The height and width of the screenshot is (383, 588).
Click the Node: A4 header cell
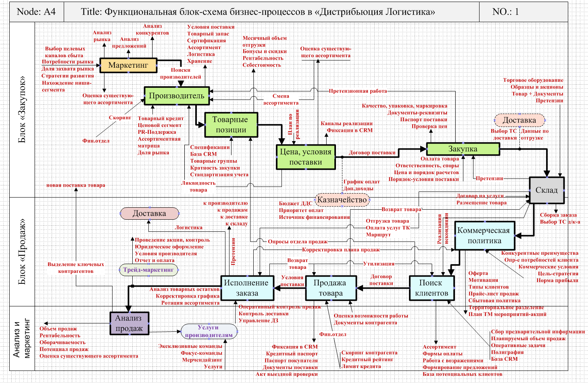click(x=36, y=12)
